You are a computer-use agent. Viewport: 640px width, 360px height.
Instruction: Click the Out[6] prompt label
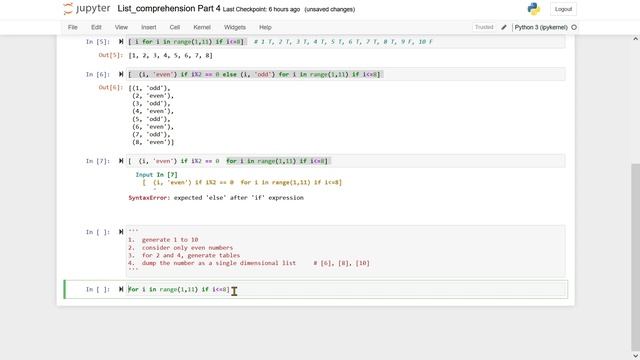coord(110,87)
